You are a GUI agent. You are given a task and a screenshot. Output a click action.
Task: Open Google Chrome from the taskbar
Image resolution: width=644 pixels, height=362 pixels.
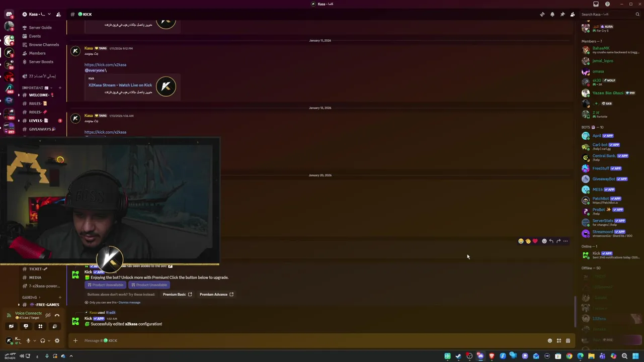pos(569,356)
